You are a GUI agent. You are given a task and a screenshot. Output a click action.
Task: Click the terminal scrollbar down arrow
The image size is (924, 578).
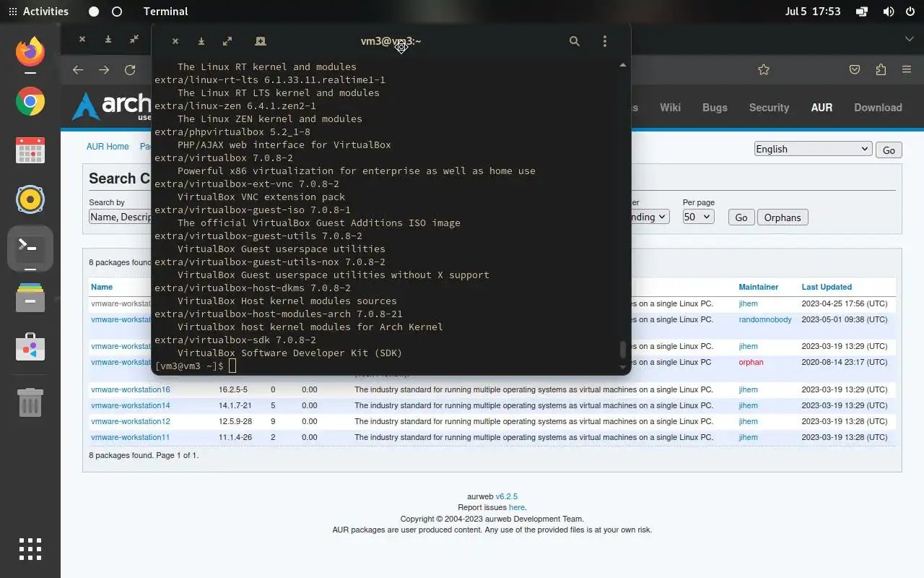[623, 368]
